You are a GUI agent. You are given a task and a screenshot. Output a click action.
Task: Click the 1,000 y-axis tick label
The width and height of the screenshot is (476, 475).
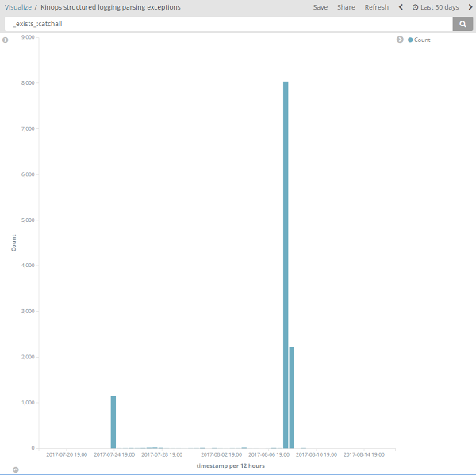tap(28, 403)
